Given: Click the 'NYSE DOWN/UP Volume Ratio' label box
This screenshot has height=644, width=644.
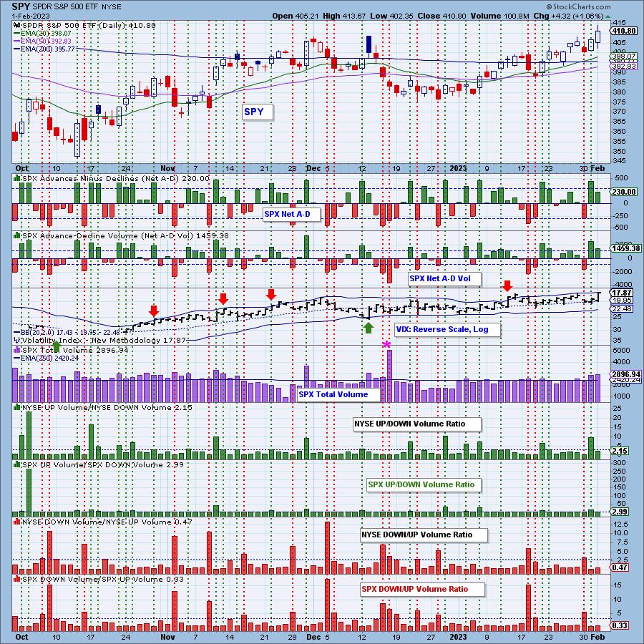Looking at the screenshot, I should click(424, 535).
